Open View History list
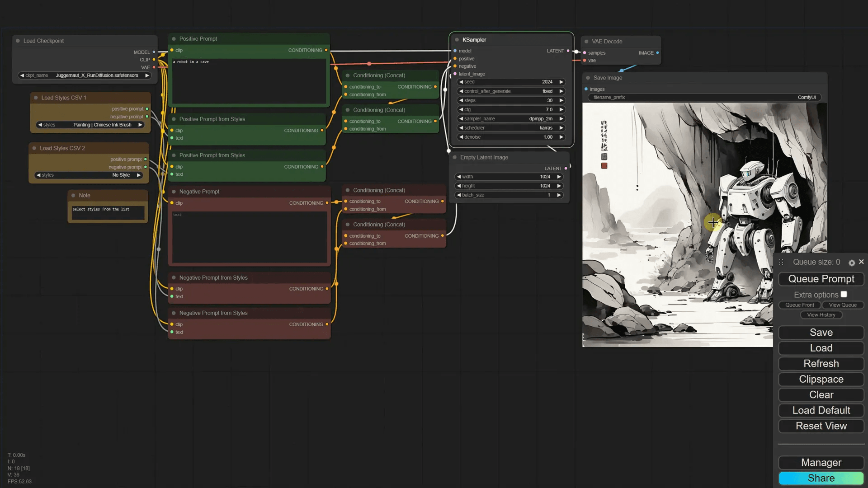Screen dimensions: 868x488 click(821, 315)
